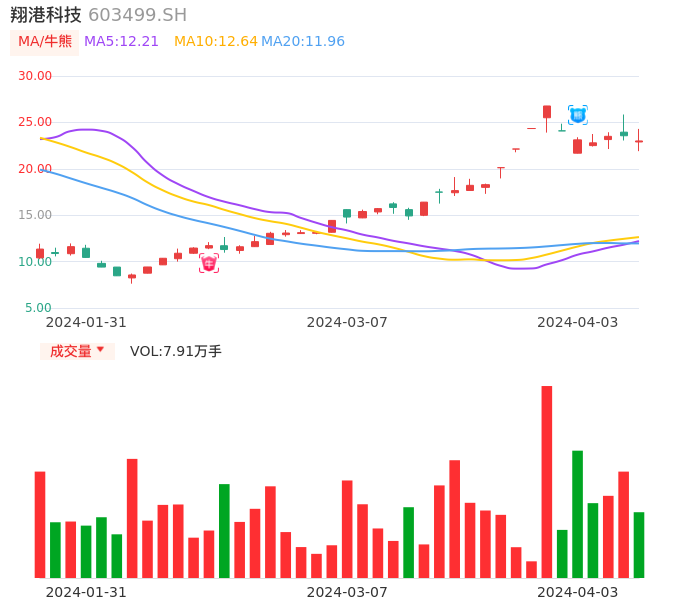Select the MA/牛熊 indicator tab
686x606 pixels.
[45, 42]
